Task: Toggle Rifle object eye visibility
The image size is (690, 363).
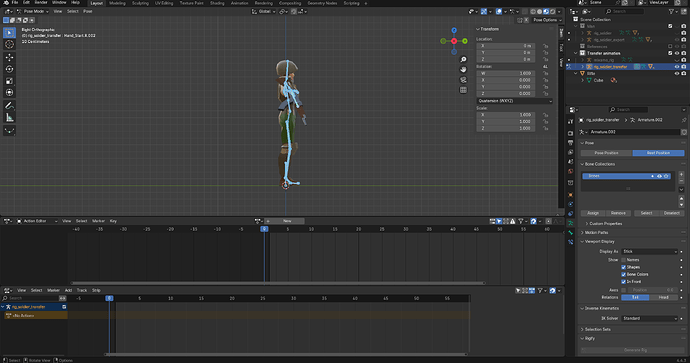Action: tap(677, 73)
